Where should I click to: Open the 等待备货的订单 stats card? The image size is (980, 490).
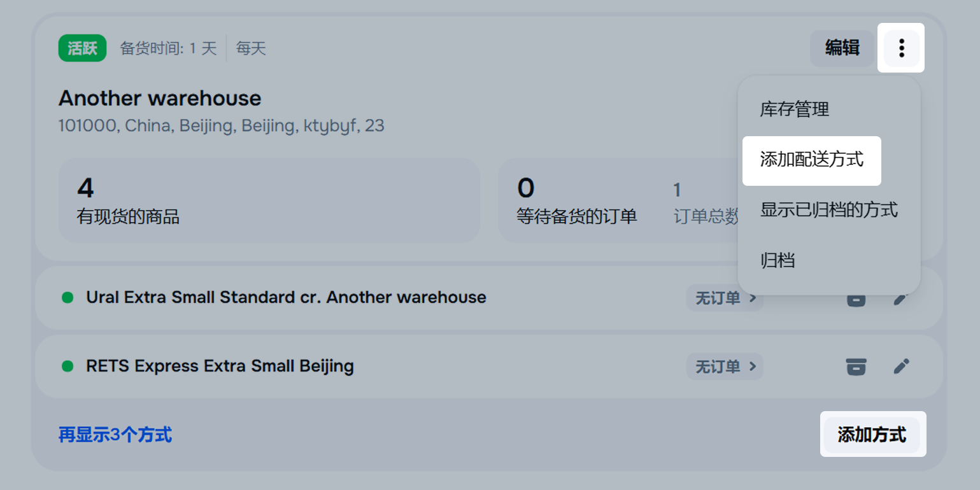[611, 200]
